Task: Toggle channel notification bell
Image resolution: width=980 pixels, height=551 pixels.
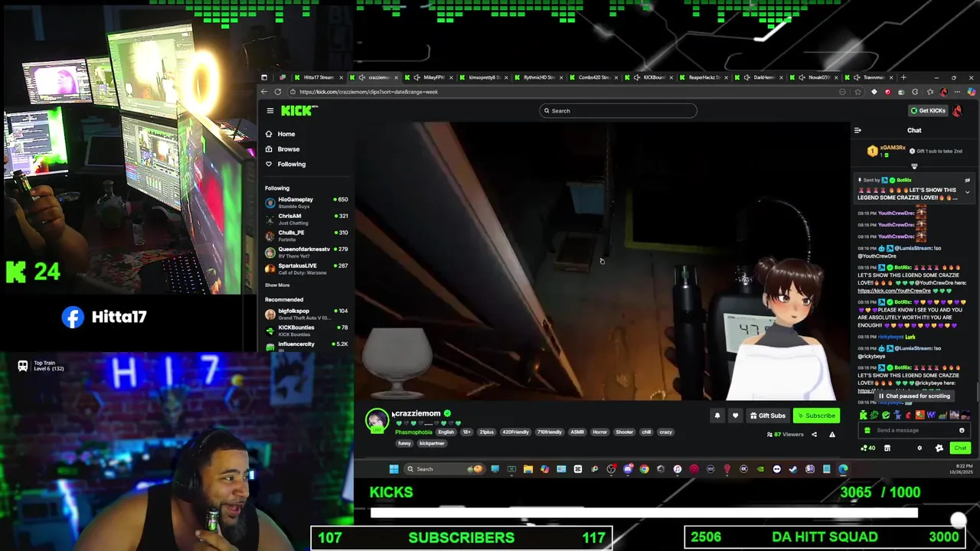Action: click(x=717, y=416)
